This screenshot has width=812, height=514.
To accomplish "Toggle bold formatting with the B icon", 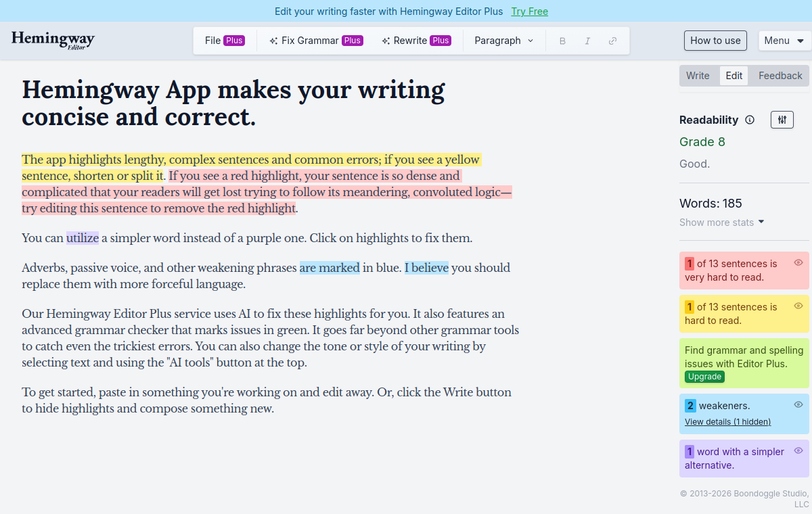I will [562, 41].
